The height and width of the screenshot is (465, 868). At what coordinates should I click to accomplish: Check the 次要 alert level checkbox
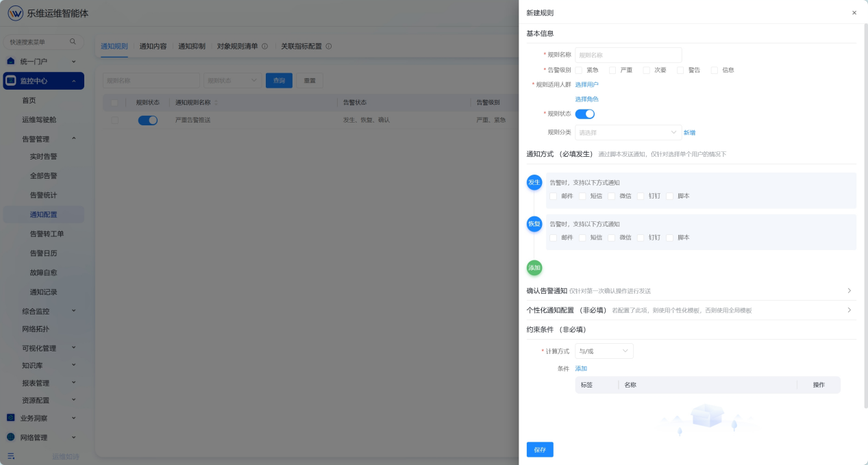click(x=647, y=70)
